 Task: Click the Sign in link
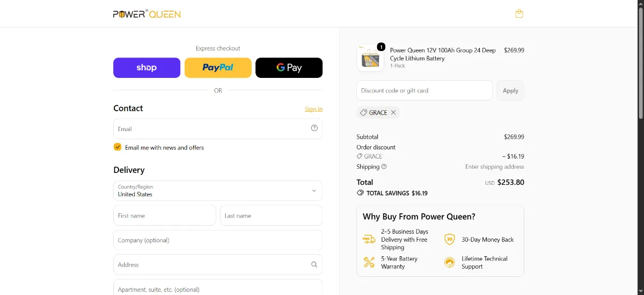[313, 109]
